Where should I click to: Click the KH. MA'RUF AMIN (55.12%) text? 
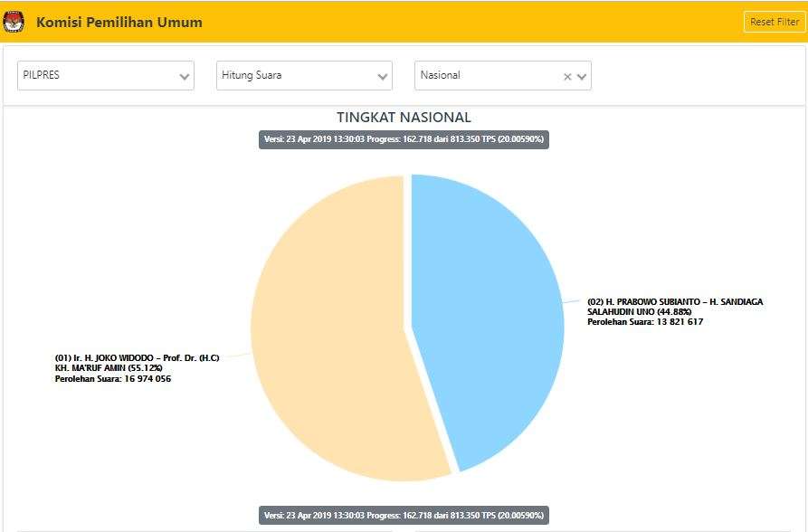coord(109,368)
